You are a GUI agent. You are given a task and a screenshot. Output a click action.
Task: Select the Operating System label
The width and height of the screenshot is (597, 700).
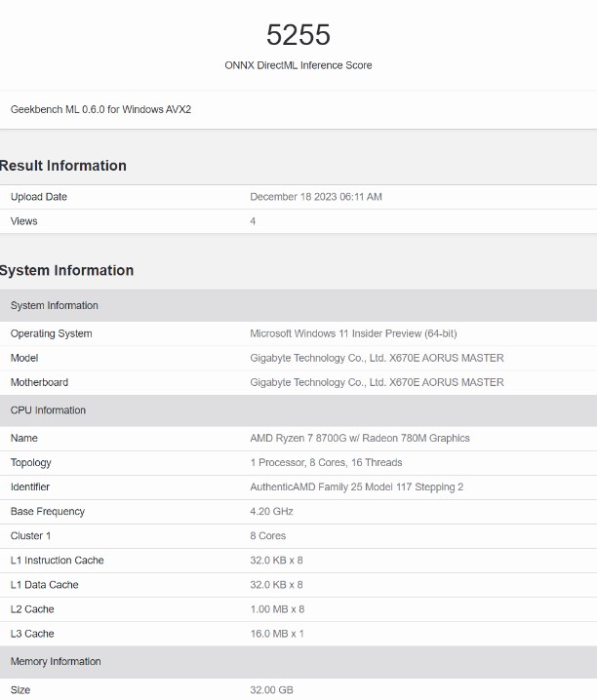click(52, 333)
